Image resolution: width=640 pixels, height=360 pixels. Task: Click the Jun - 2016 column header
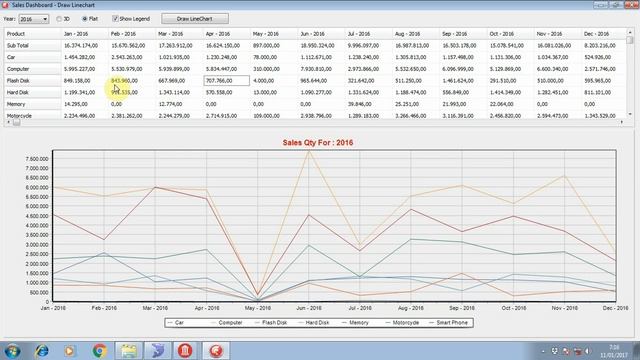[321, 34]
